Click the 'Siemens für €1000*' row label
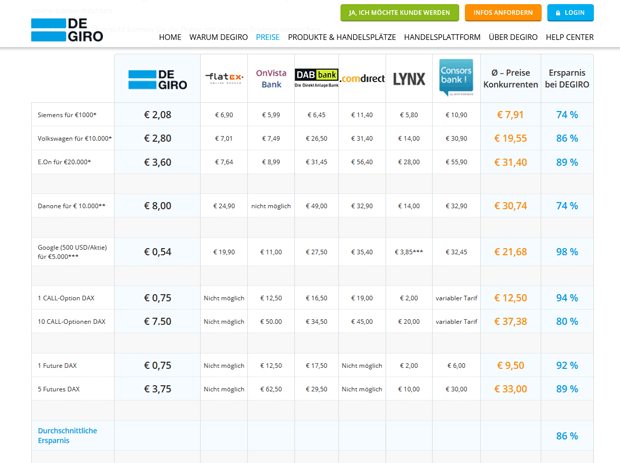 click(67, 115)
